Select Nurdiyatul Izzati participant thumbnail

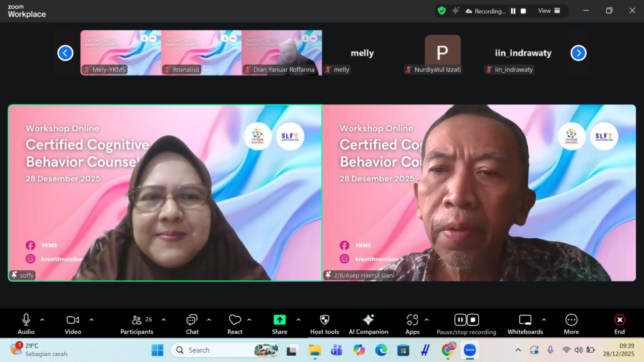click(442, 53)
